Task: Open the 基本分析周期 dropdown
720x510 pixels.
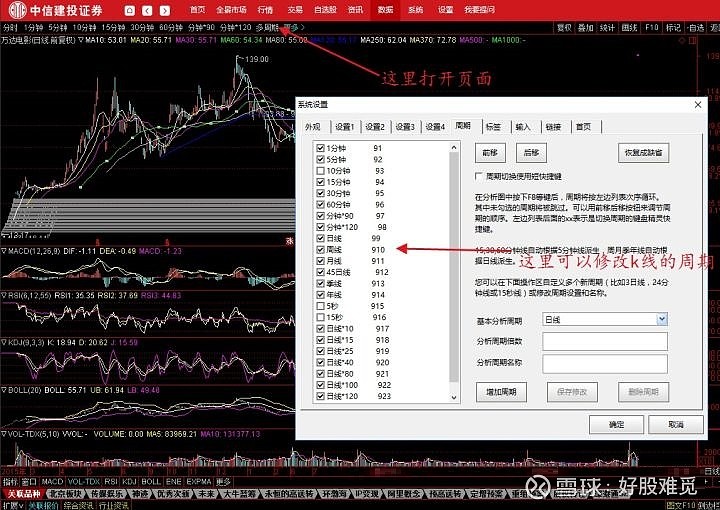Action: point(661,319)
